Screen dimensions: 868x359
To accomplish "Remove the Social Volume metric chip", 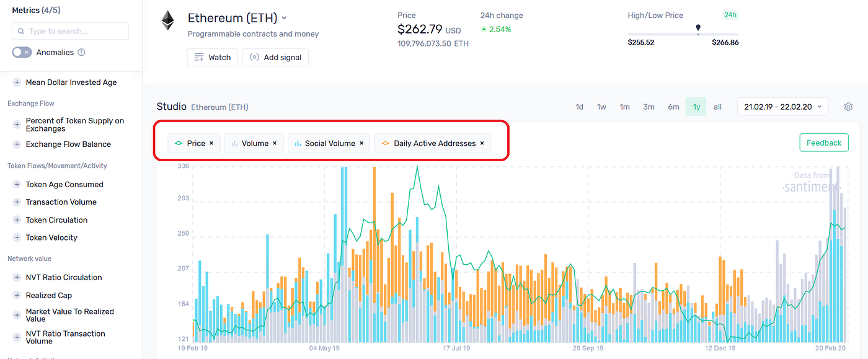I will [x=361, y=143].
